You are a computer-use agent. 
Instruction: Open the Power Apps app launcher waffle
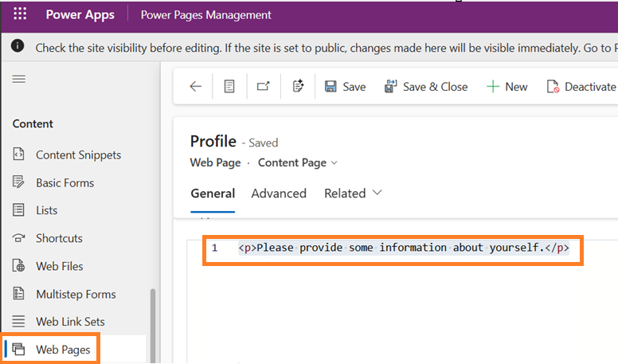[21, 15]
